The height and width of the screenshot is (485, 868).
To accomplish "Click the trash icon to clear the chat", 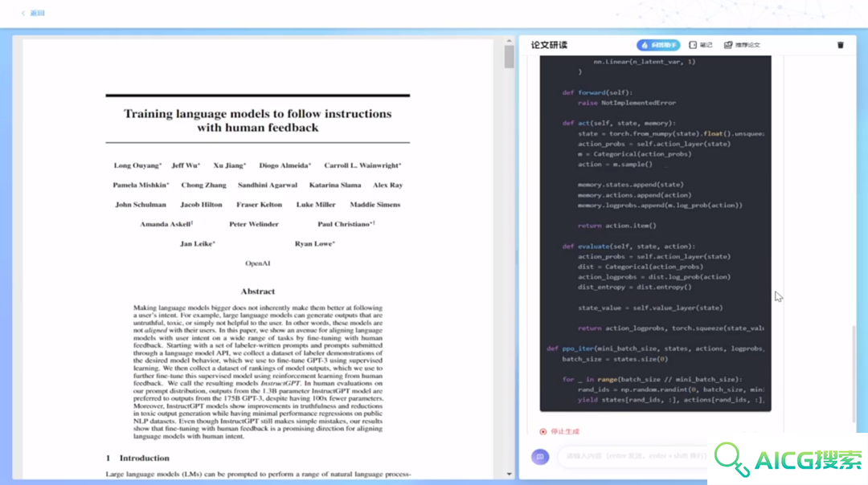I will 841,45.
